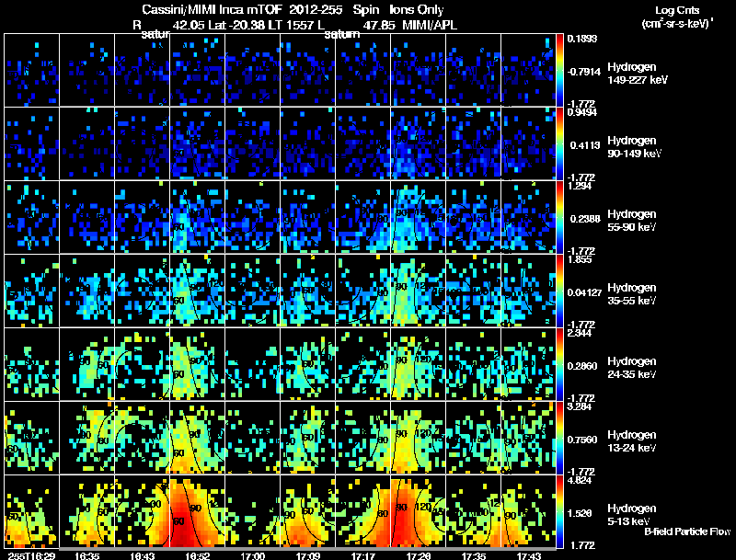Click the color bar for 149-227 keV row
The height and width of the screenshot is (560, 736).
pyautogui.click(x=559, y=70)
